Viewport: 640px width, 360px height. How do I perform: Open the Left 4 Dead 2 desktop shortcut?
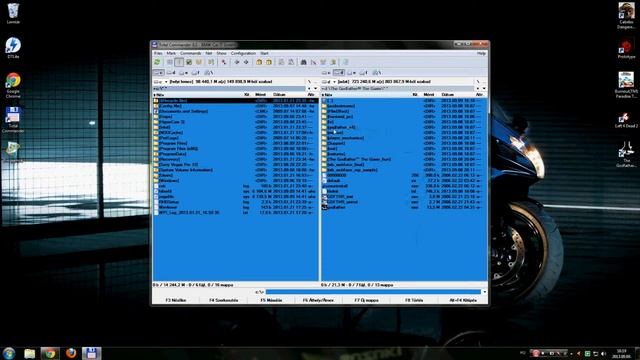(626, 120)
